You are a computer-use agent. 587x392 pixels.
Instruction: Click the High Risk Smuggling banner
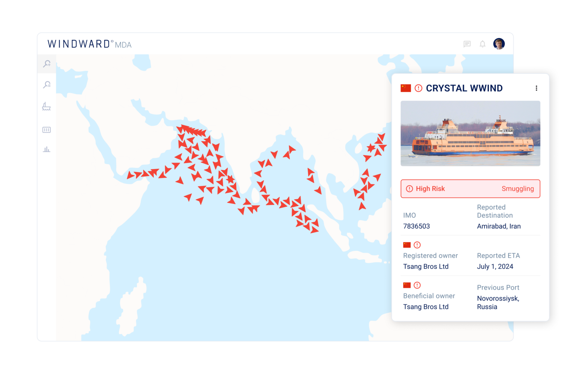[470, 189]
